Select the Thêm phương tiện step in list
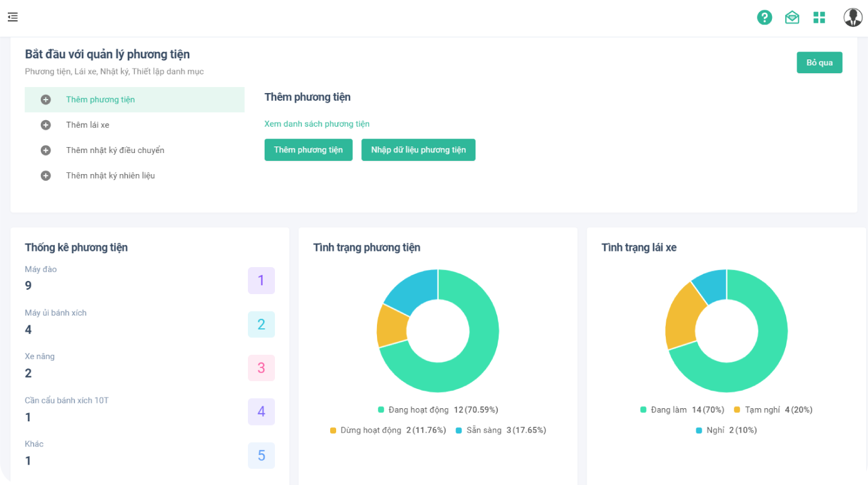868x485 pixels. tap(100, 100)
